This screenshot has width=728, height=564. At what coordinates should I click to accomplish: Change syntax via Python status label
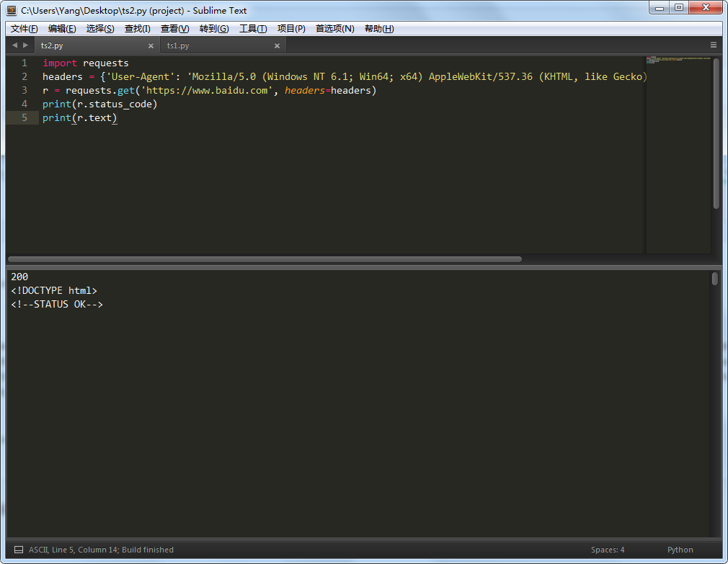coord(680,550)
